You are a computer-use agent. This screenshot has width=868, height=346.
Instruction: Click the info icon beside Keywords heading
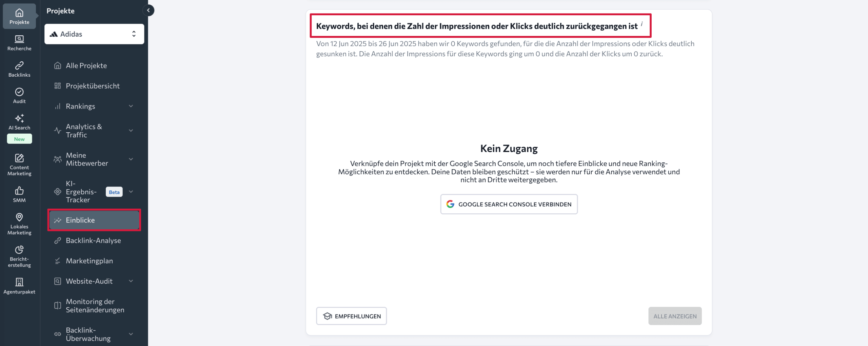coord(642,24)
